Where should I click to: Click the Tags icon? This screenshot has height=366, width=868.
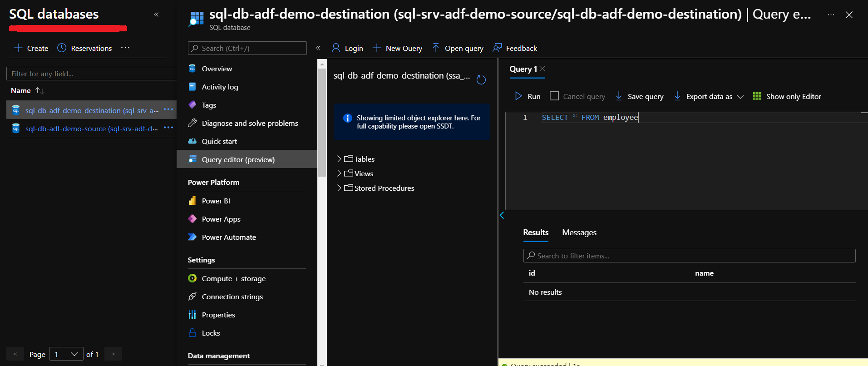click(x=192, y=105)
